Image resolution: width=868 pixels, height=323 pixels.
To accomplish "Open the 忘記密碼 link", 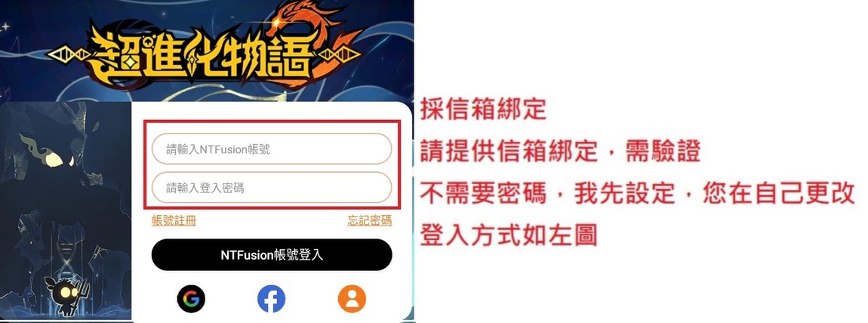I will (369, 220).
